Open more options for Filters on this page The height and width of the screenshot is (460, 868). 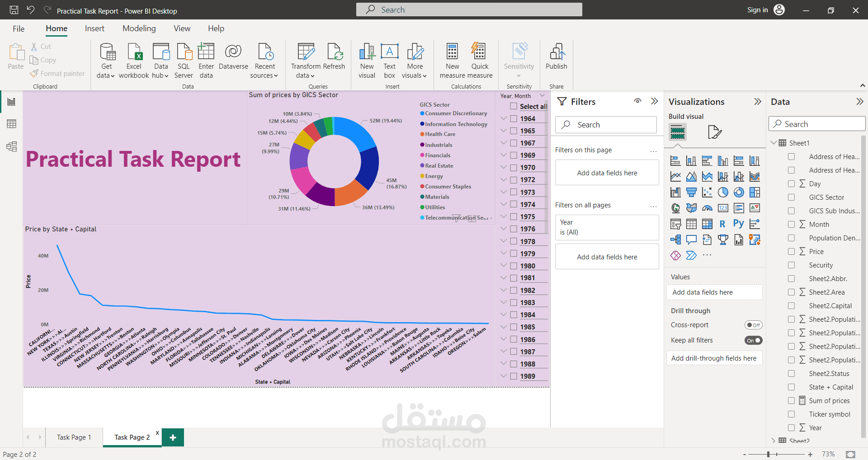click(x=653, y=151)
